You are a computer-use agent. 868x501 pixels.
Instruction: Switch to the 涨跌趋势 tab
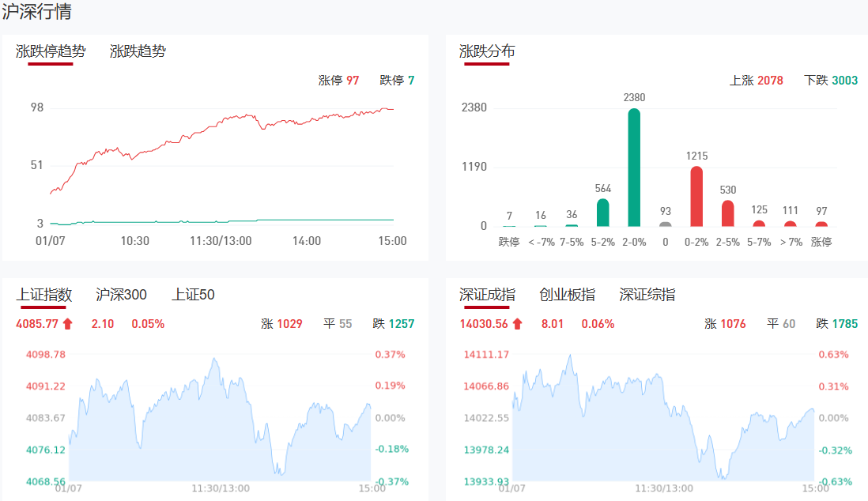(x=138, y=51)
